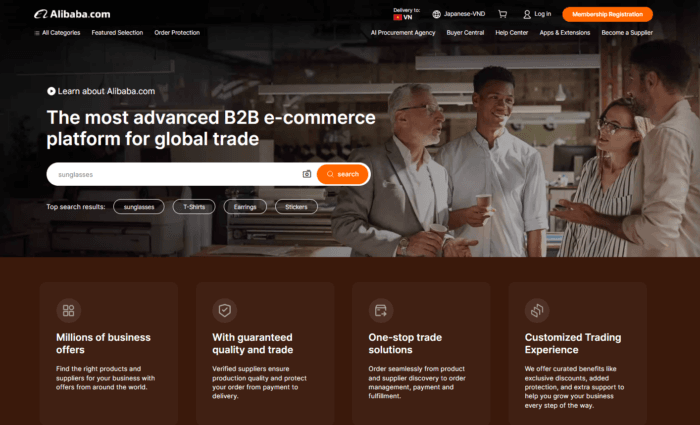This screenshot has height=425, width=700.
Task: Open Apps & Extensions menu
Action: pyautogui.click(x=565, y=33)
